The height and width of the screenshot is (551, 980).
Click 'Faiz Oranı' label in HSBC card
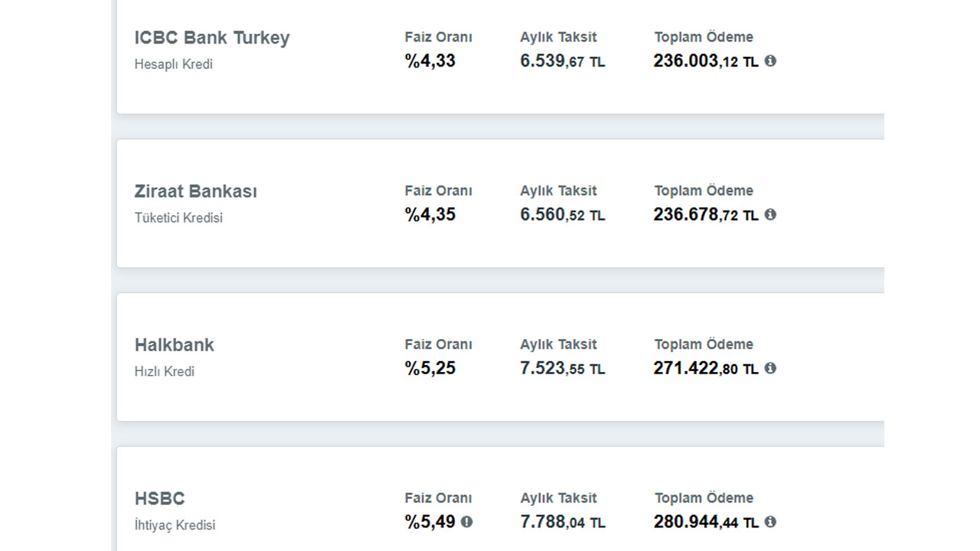(x=439, y=498)
